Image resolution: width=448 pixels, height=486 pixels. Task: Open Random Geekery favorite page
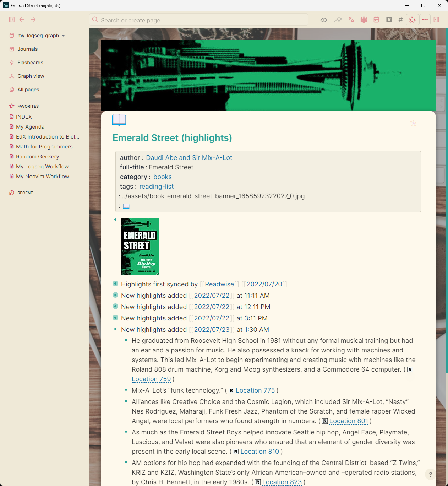coord(37,157)
